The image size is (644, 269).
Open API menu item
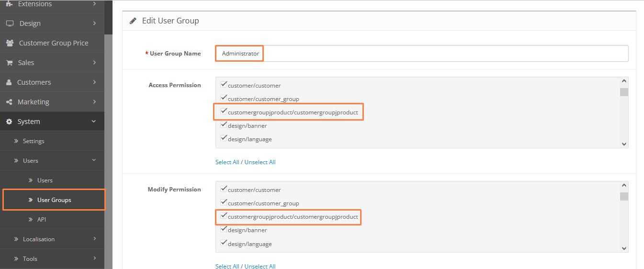tap(52, 220)
